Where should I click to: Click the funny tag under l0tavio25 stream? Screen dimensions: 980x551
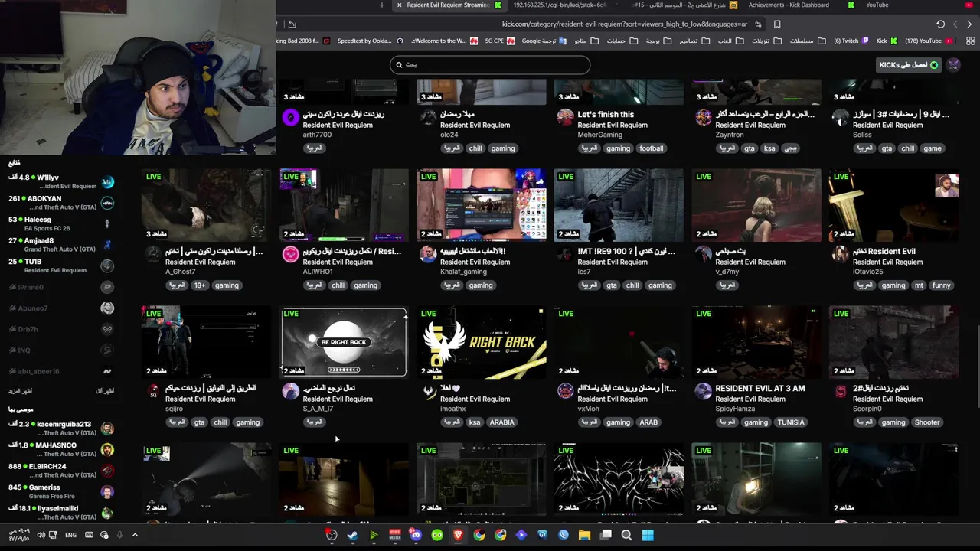(x=941, y=285)
